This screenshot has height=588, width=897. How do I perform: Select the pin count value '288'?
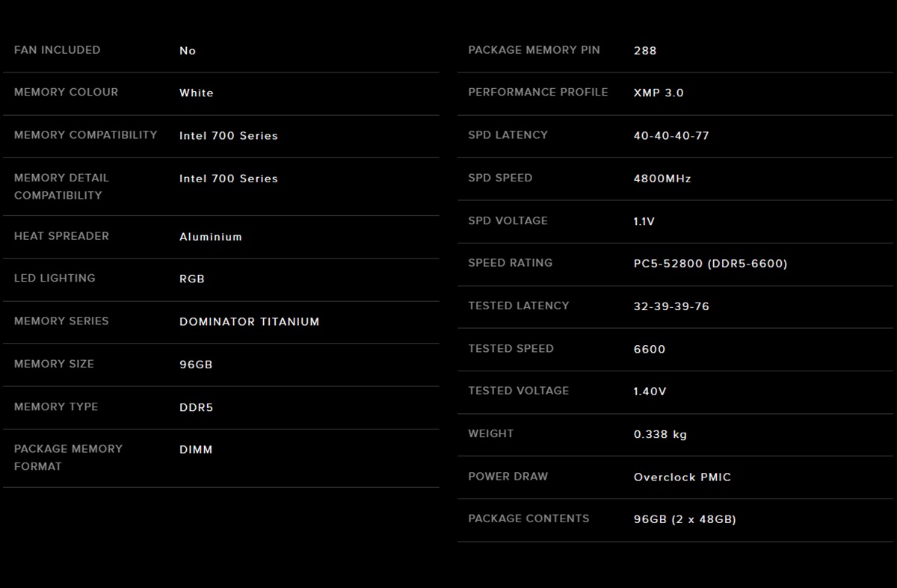click(645, 51)
